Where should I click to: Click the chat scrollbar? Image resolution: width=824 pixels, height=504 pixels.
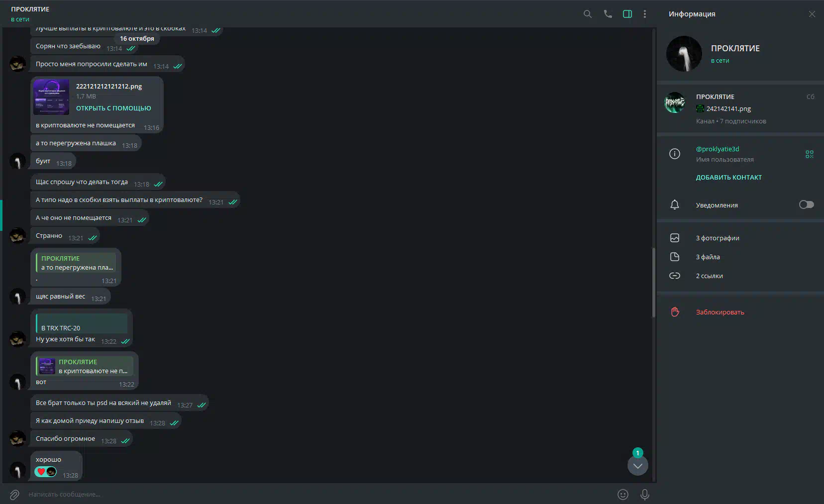click(654, 282)
